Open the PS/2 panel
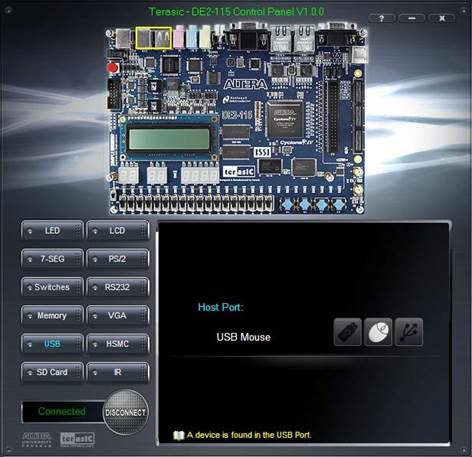Viewport: 472px width, 457px height. pos(117,259)
